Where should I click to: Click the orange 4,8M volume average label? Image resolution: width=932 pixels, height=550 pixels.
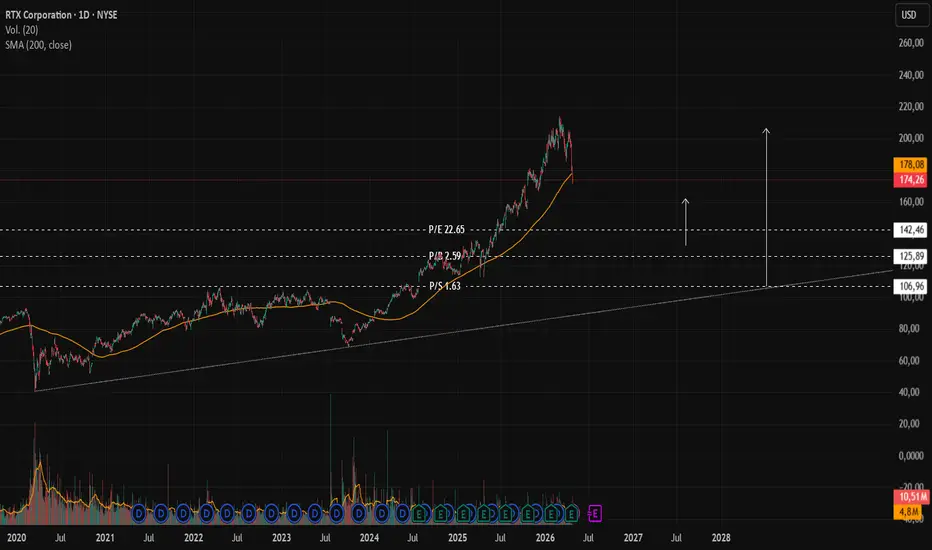(908, 511)
